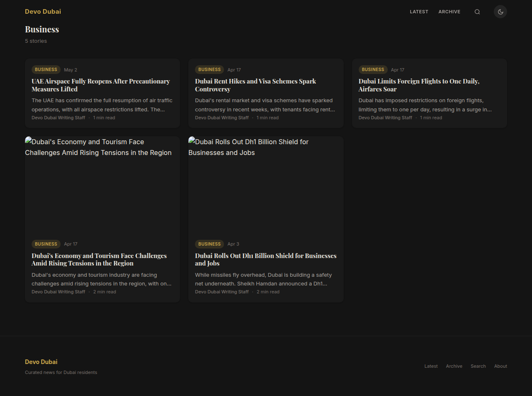The image size is (532, 396).
Task: Click the 'Apr 3' date on Shield card
Action: pos(233,244)
